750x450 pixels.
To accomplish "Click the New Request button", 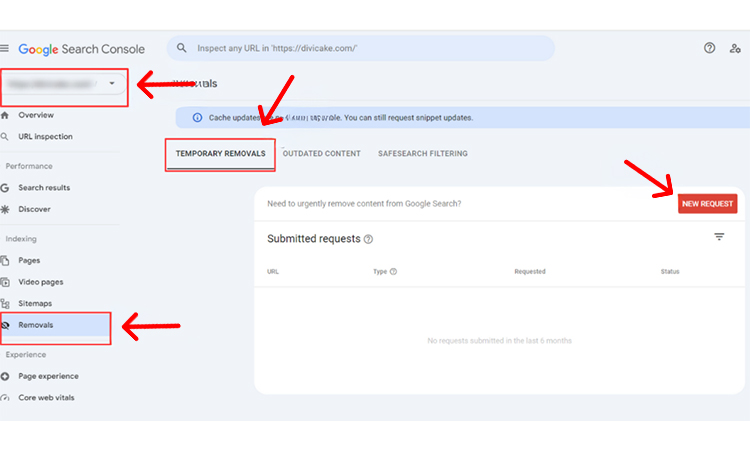I will click(707, 204).
